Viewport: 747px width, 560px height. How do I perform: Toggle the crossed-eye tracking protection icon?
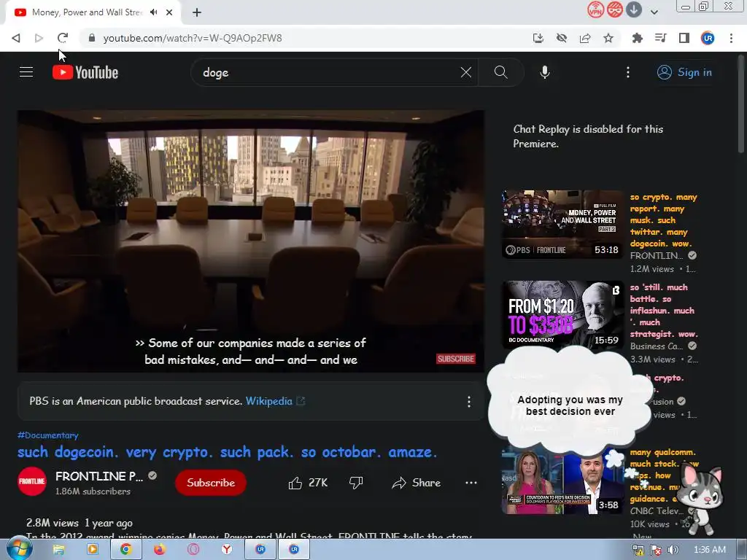coord(562,38)
